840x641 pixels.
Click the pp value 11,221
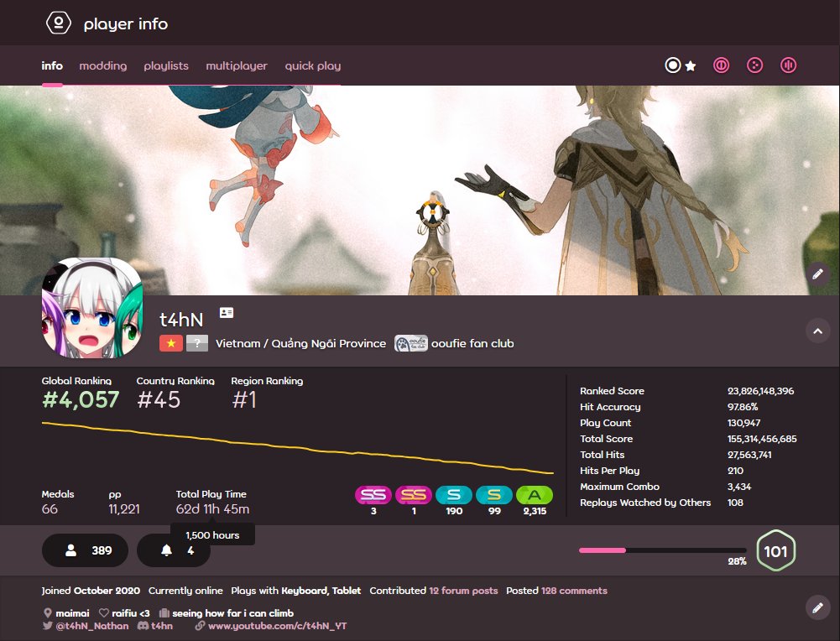point(124,508)
